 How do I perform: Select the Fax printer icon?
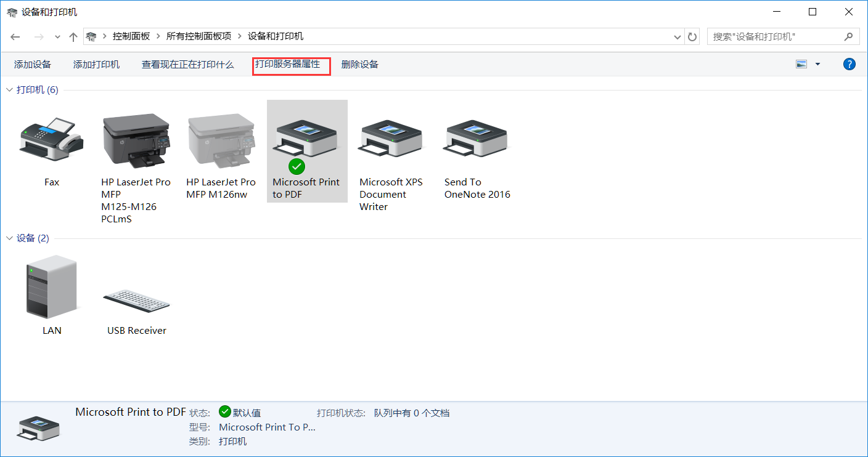52,139
